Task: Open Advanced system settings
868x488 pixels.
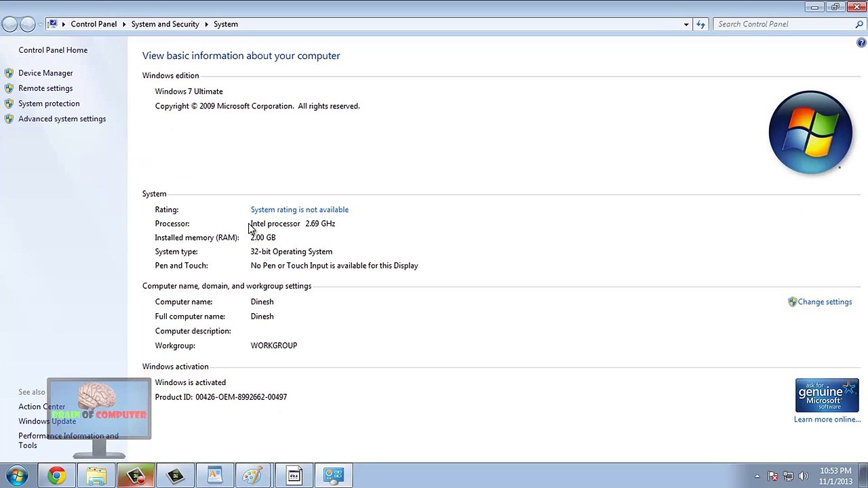Action: click(62, 119)
